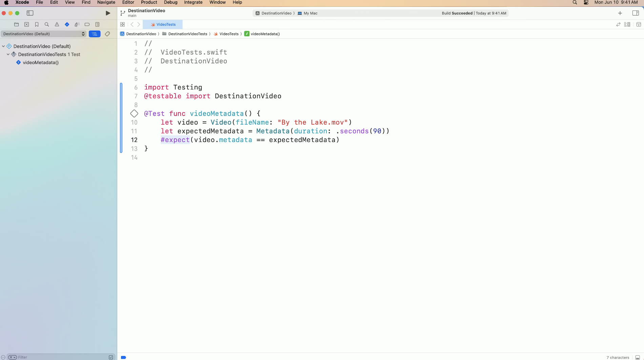Viewport: 644px width, 360px height.
Task: Open the Integrate menu
Action: point(193,2)
